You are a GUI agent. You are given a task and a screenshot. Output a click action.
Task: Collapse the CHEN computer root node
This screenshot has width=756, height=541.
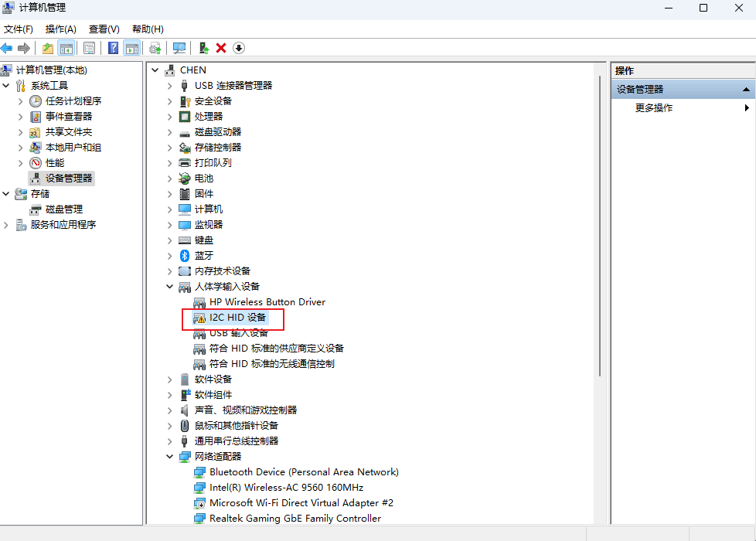tap(155, 70)
